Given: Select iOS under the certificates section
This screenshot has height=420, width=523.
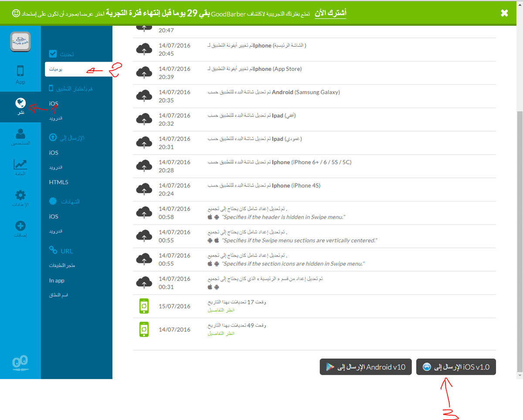Looking at the screenshot, I should (54, 216).
